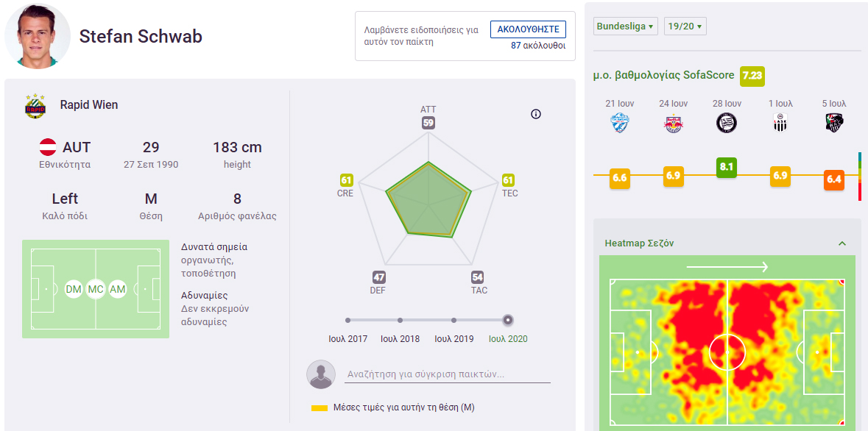
Task: Select the Ιουλ 2018 timeline point
Action: 400,320
